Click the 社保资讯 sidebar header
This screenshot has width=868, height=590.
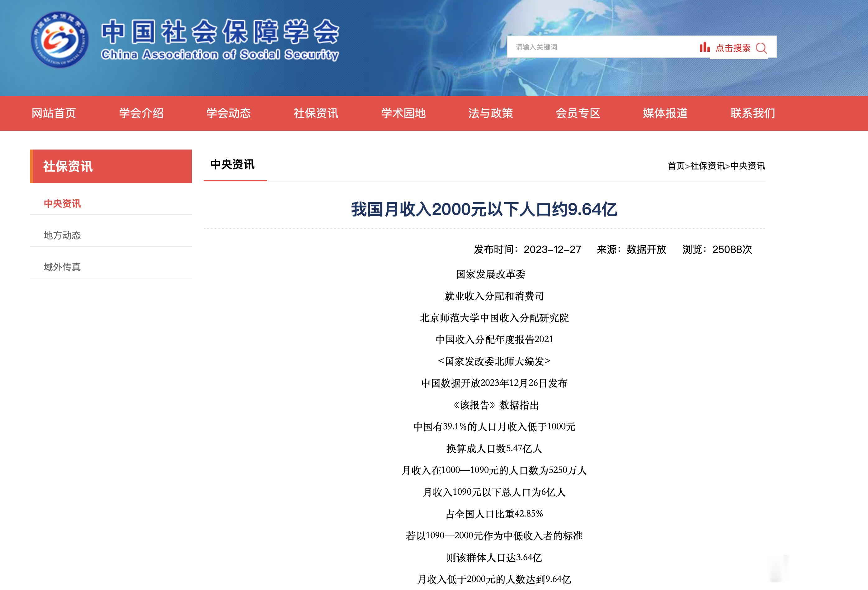(111, 166)
